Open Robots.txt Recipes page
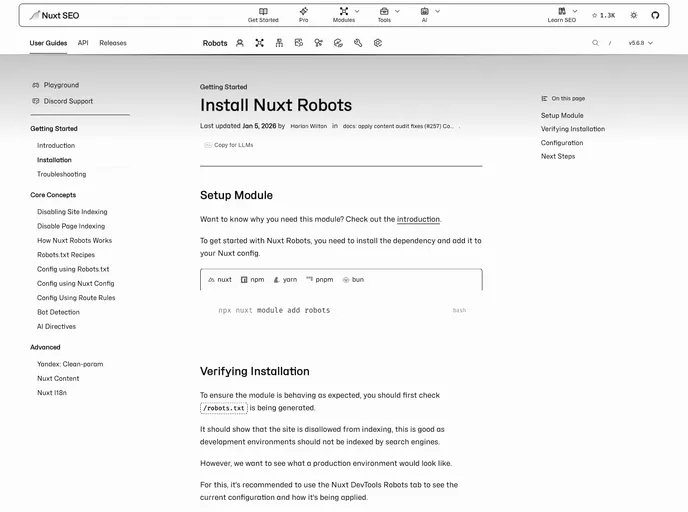Image resolution: width=688 pixels, height=512 pixels. click(x=66, y=255)
